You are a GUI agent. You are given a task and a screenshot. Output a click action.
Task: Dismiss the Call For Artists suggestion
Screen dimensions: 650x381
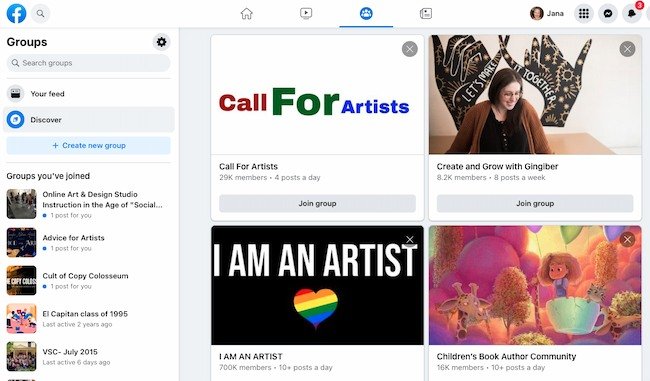pyautogui.click(x=410, y=49)
